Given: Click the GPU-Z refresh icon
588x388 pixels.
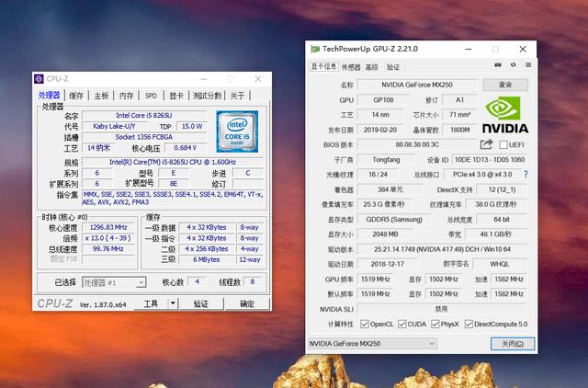Looking at the screenshot, I should pyautogui.click(x=513, y=65).
